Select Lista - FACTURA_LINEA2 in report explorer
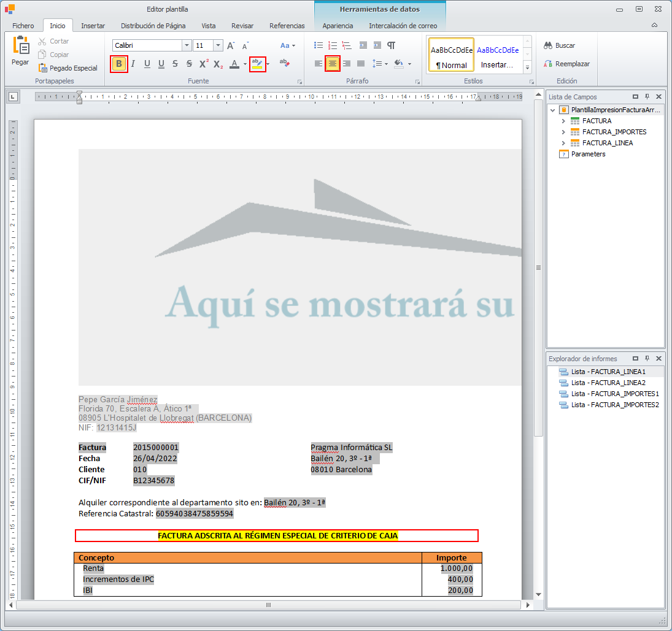The height and width of the screenshot is (631, 672). 608,383
